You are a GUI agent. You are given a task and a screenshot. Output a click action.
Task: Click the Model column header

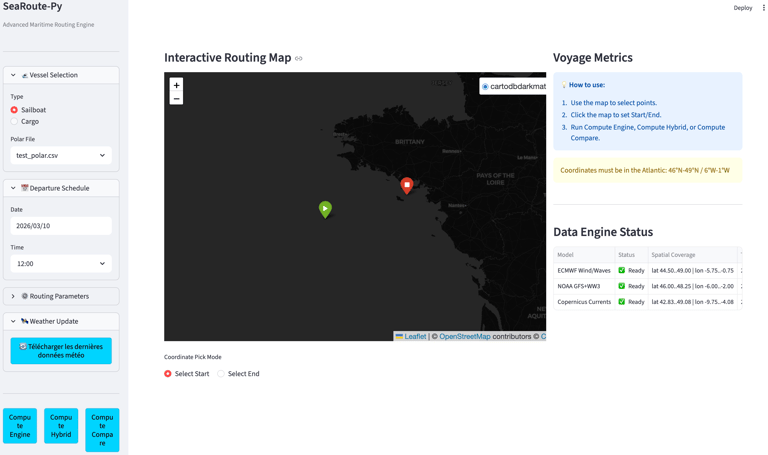coord(584,255)
